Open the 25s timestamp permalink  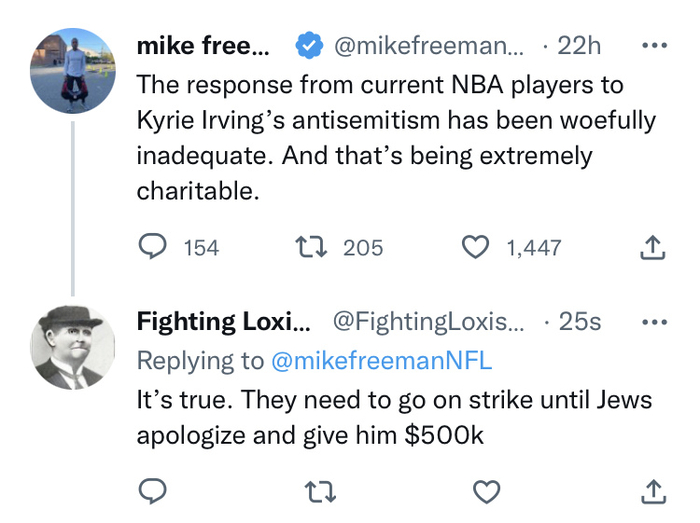point(579,322)
